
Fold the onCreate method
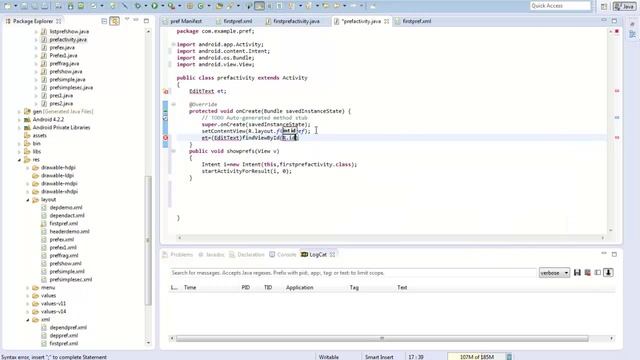173,104
